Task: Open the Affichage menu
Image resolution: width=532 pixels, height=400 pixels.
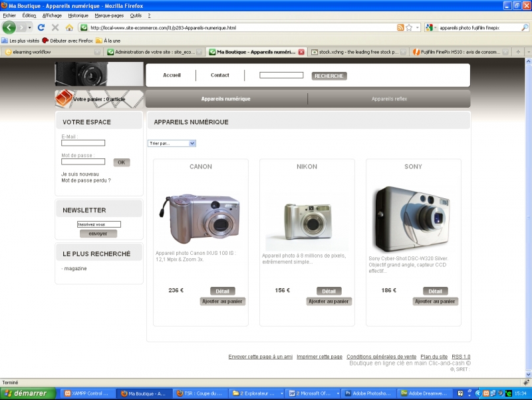Action: pyautogui.click(x=52, y=15)
